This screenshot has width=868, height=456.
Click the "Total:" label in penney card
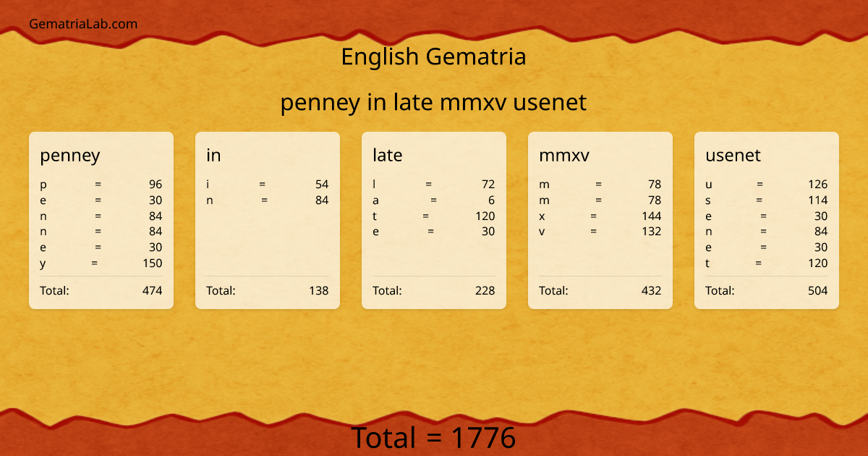(x=54, y=291)
